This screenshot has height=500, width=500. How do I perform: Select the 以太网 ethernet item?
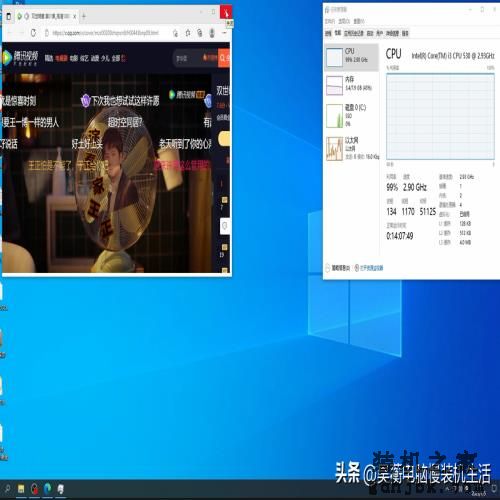pyautogui.click(x=352, y=148)
